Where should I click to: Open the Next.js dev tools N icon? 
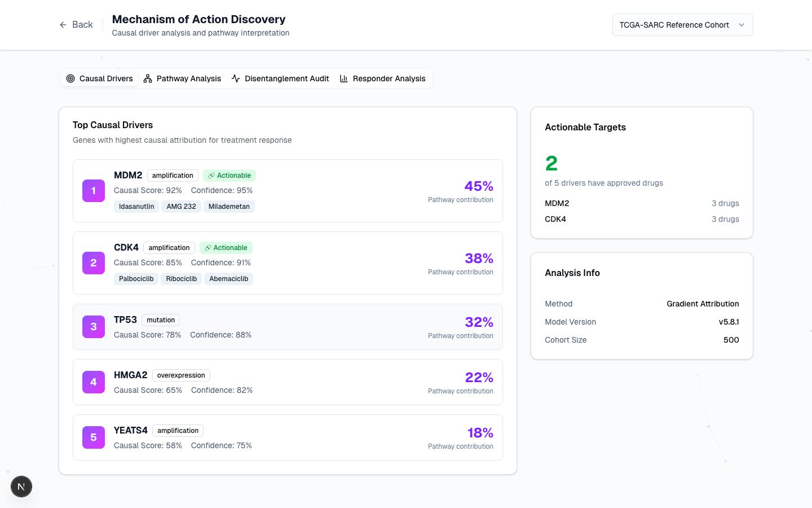point(21,487)
